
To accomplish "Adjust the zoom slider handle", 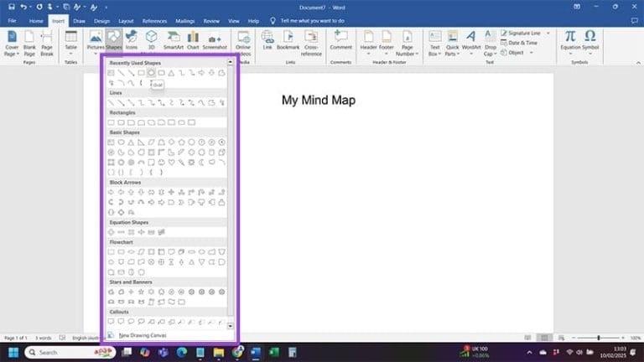I will 599,338.
